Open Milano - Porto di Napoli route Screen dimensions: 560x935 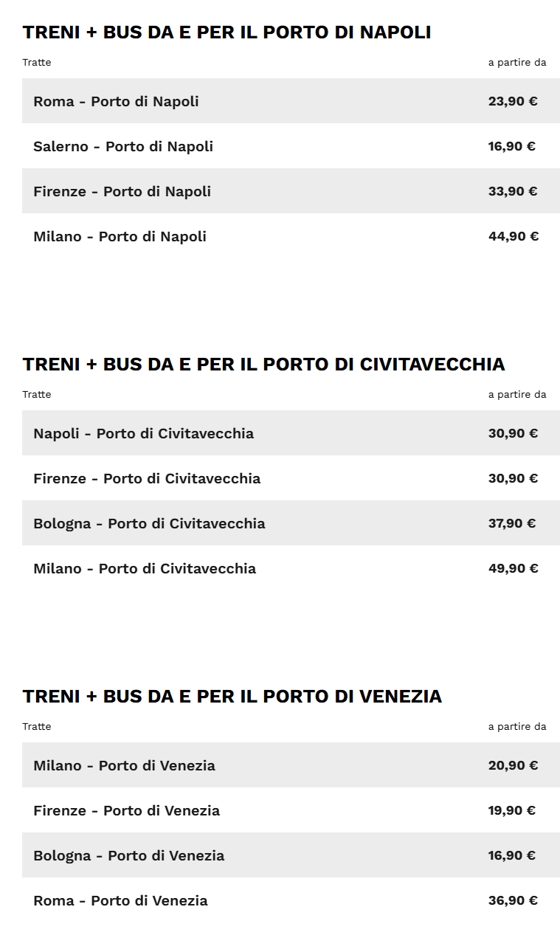[120, 236]
